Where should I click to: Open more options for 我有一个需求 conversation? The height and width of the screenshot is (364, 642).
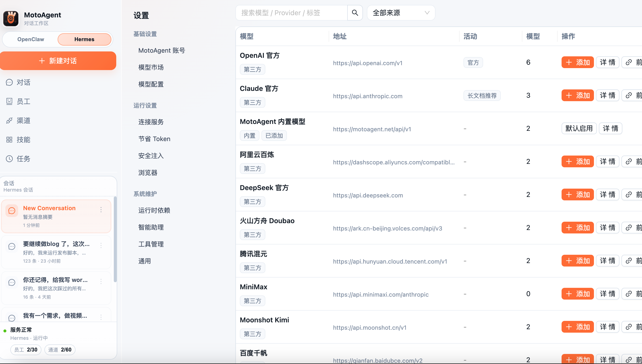101,317
